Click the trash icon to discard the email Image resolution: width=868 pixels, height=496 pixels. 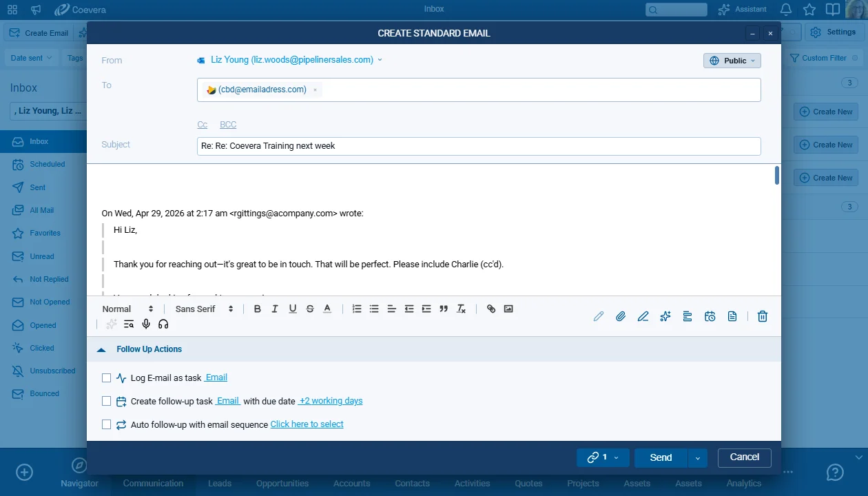click(x=763, y=316)
